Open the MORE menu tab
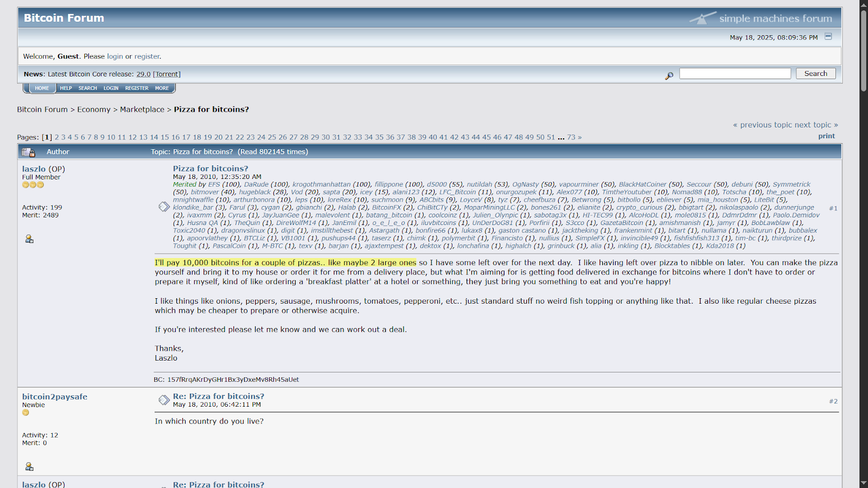 click(162, 88)
